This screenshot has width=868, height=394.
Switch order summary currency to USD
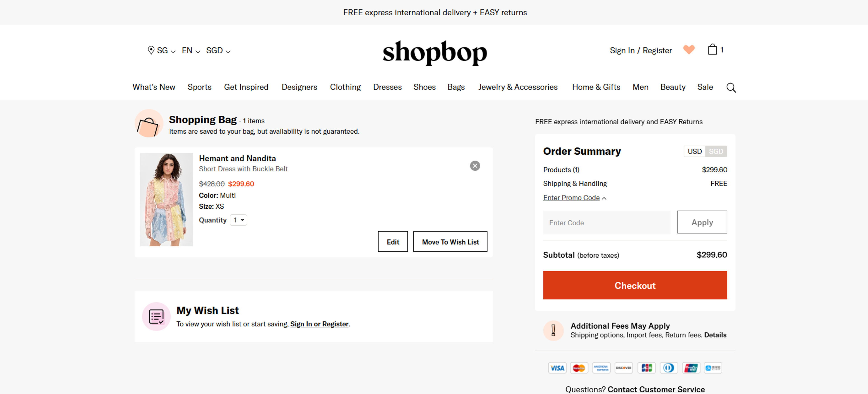[694, 151]
